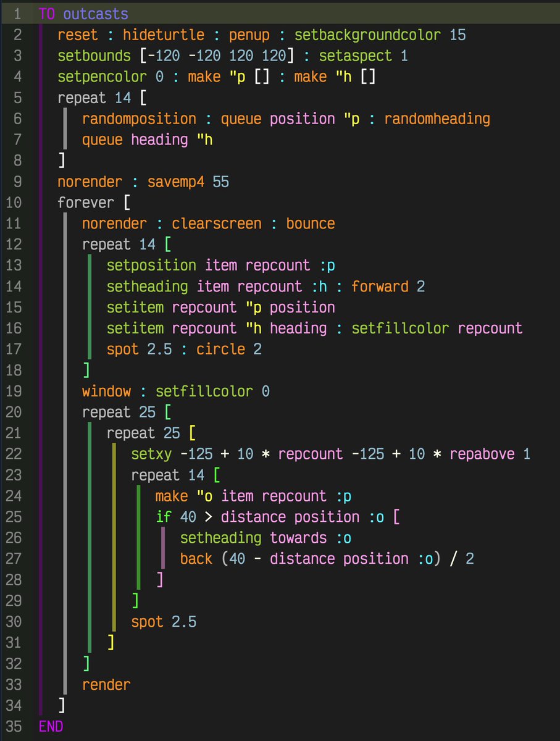Click number '55' on line 9
Screen dimensions: 560x741
[x=220, y=182]
